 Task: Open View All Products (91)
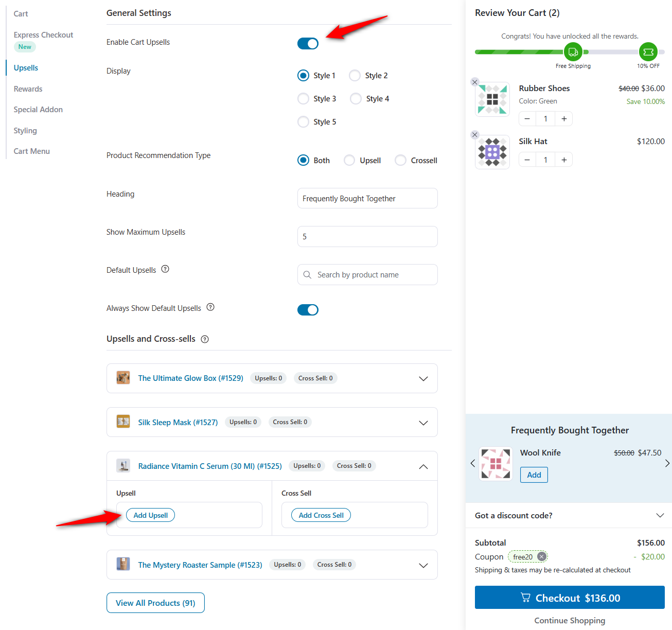click(x=155, y=602)
